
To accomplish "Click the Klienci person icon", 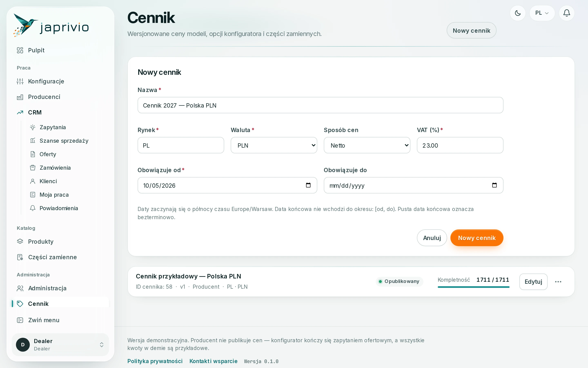I will coord(33,181).
